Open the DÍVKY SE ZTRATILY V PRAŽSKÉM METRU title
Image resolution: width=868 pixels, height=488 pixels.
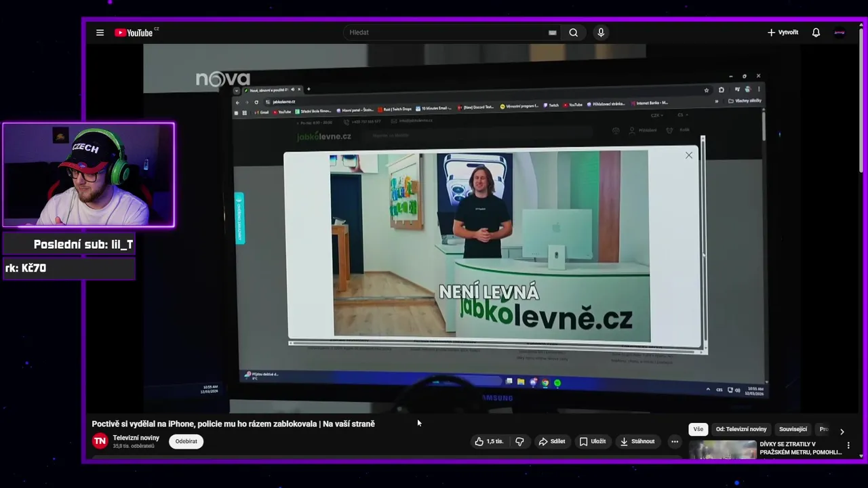point(800,448)
